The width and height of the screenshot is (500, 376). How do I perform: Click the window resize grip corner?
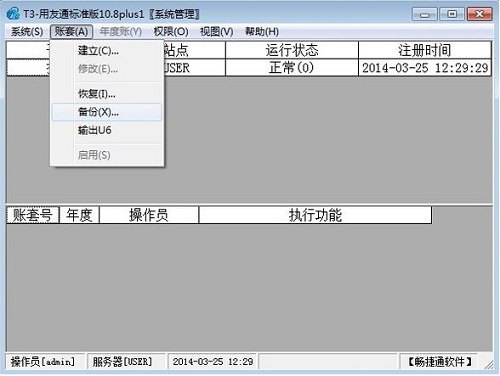489,365
